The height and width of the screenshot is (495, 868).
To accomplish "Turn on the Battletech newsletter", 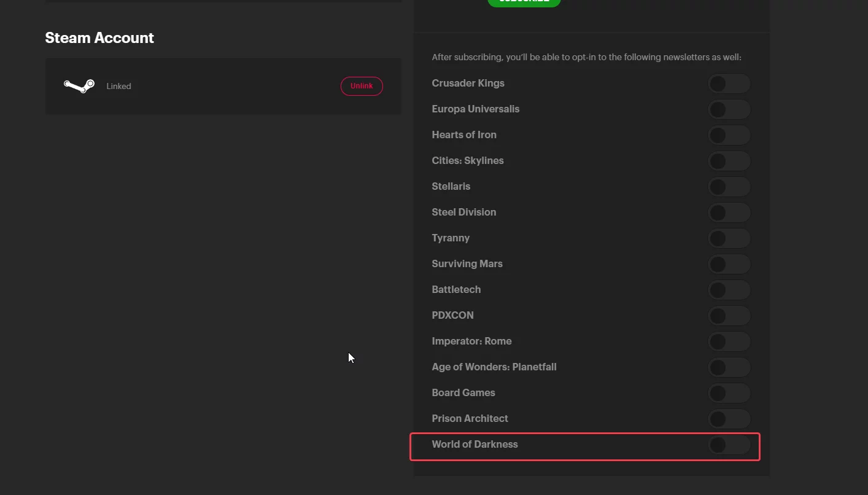I will [729, 290].
